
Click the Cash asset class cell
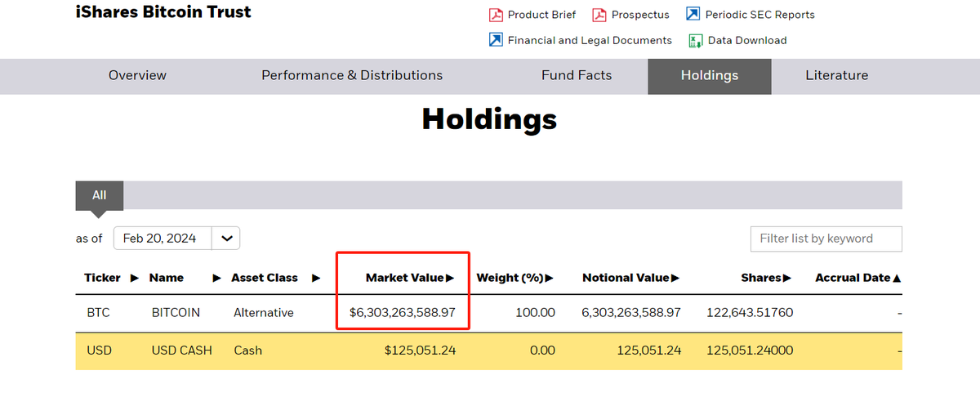(x=248, y=351)
